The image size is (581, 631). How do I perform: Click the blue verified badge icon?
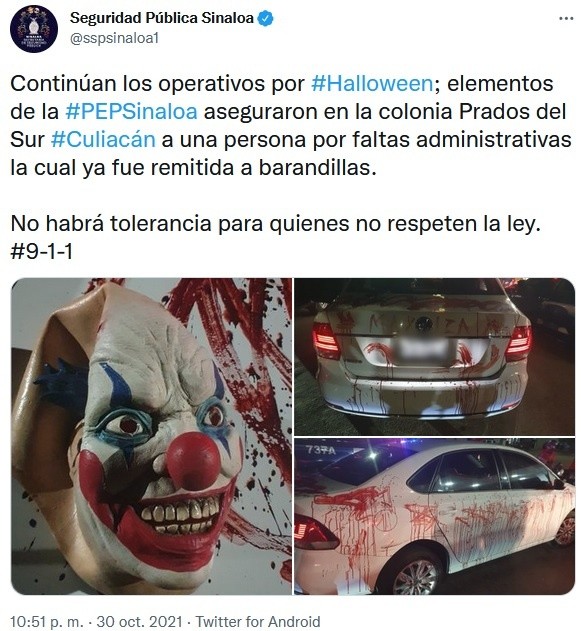[x=266, y=19]
